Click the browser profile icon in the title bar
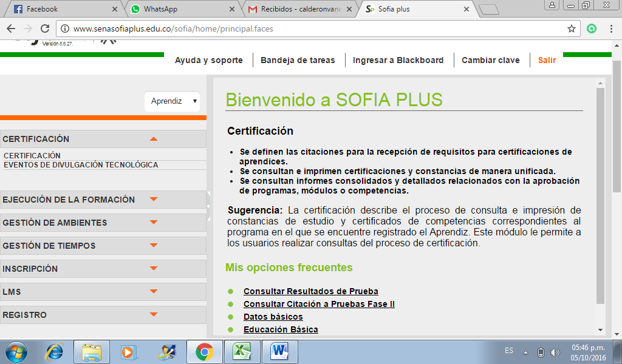The height and width of the screenshot is (364, 622). pyautogui.click(x=552, y=5)
